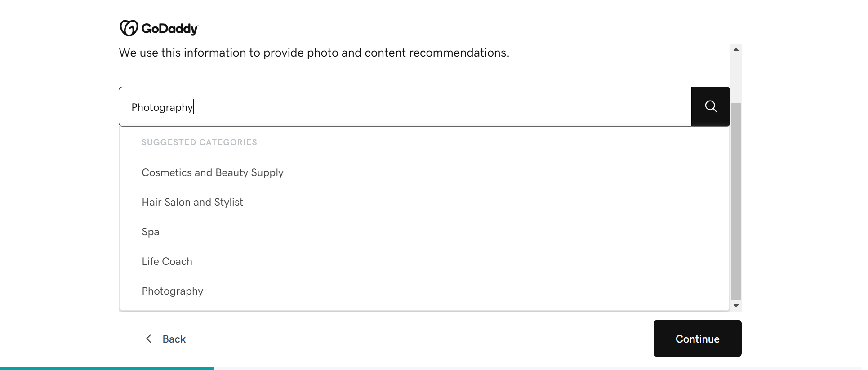Select the Spa category suggestion
868x370 pixels.
[x=150, y=232]
